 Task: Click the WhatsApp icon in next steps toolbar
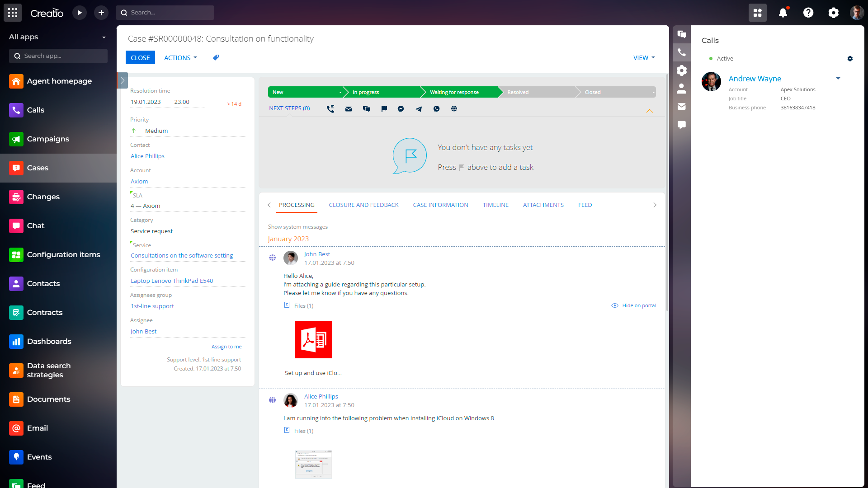(x=436, y=109)
